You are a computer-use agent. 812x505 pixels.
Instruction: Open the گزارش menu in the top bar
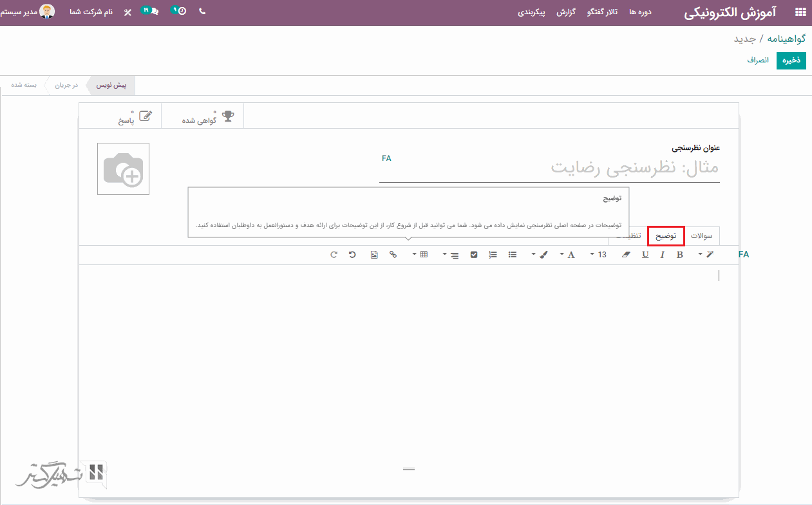pyautogui.click(x=566, y=12)
